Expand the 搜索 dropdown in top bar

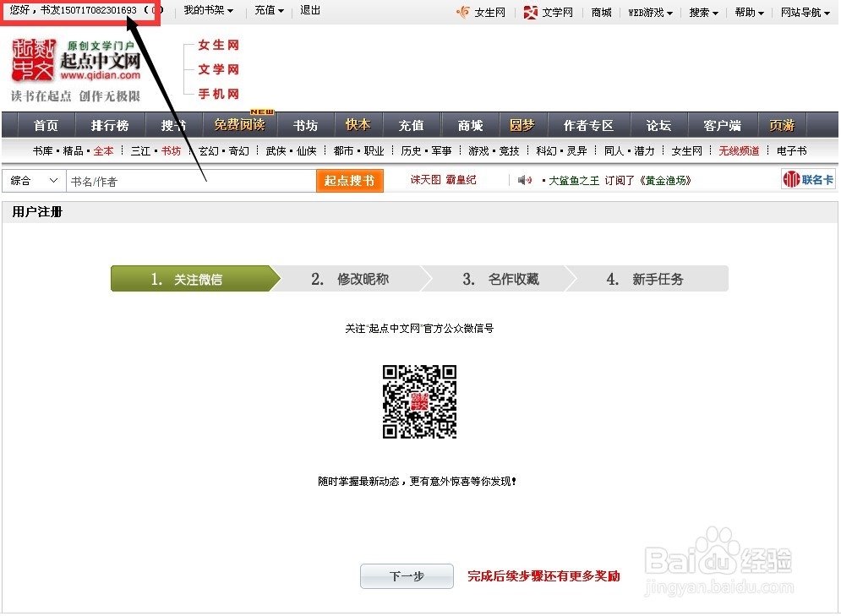click(x=704, y=13)
